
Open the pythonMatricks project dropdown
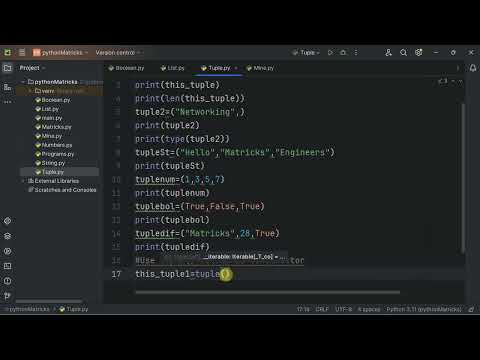tap(60, 52)
